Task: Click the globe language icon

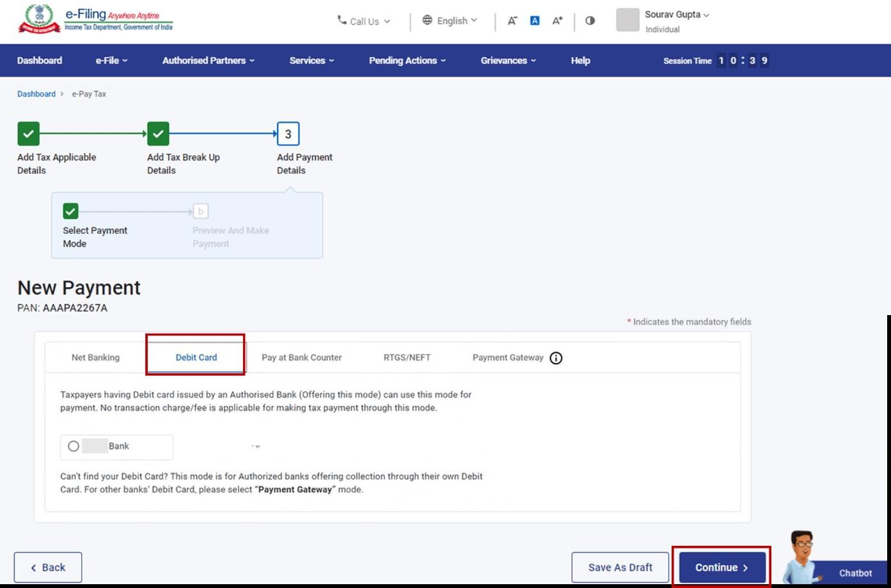Action: pos(427,20)
